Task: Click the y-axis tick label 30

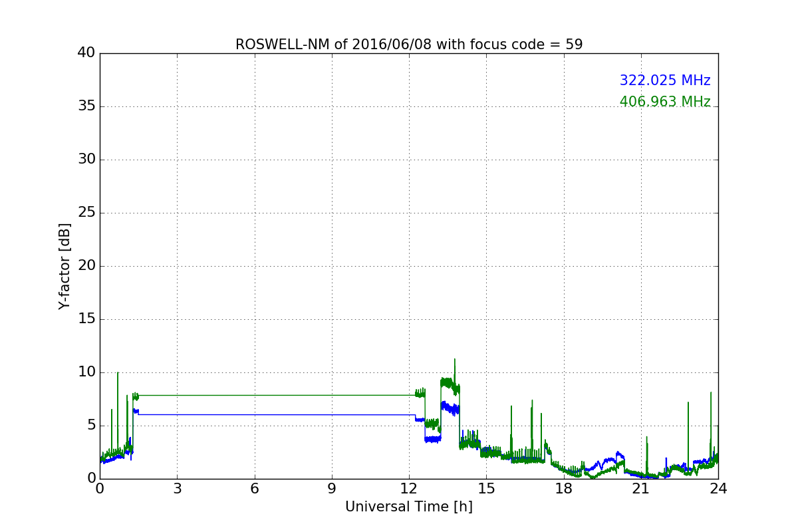Action: tap(86, 160)
